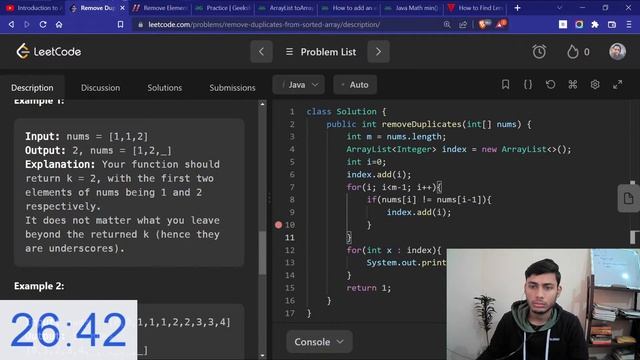Switch to How to Find Length browser tab

coord(475,8)
